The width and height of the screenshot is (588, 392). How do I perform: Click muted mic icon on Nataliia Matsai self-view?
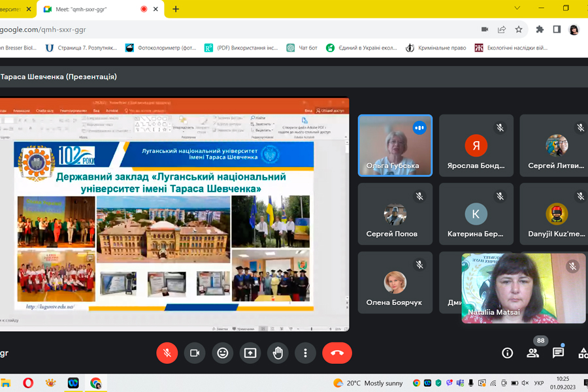(x=572, y=267)
